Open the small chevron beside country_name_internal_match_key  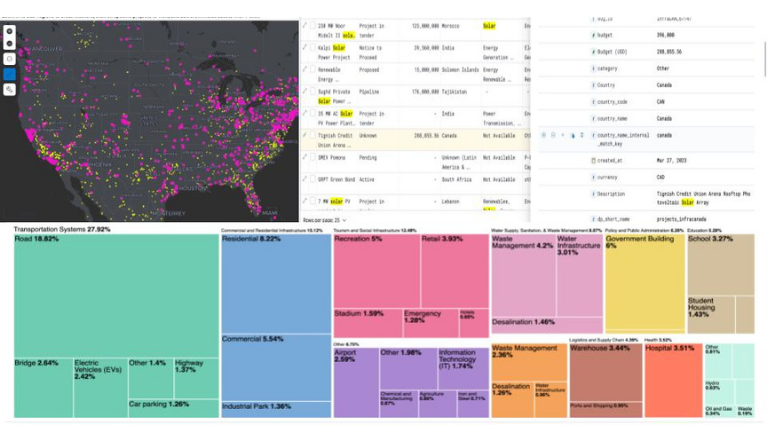pos(563,135)
